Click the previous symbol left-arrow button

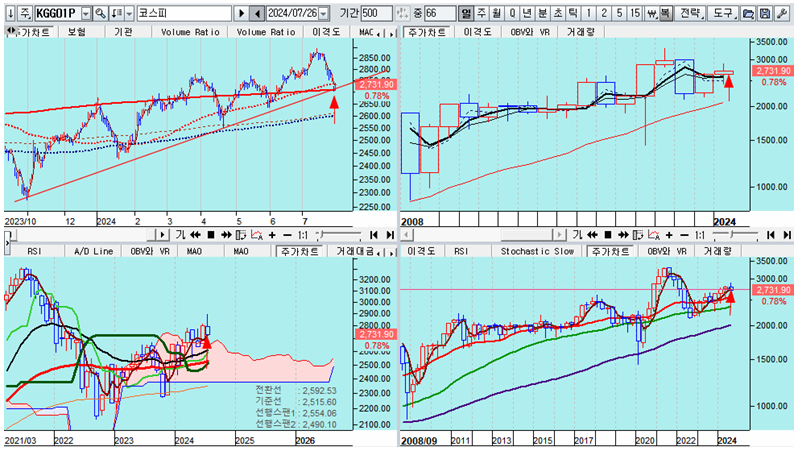258,13
